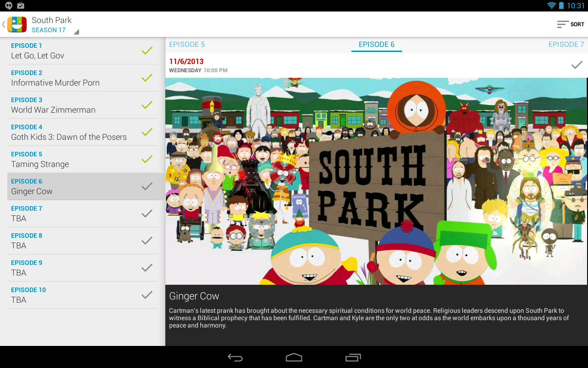Open Episode 10 TBA row

pyautogui.click(x=83, y=295)
